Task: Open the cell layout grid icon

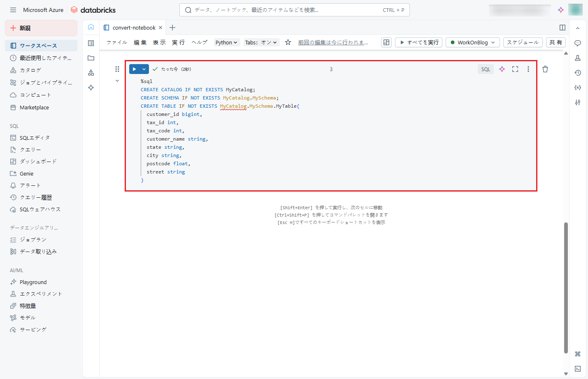Action: click(x=386, y=42)
